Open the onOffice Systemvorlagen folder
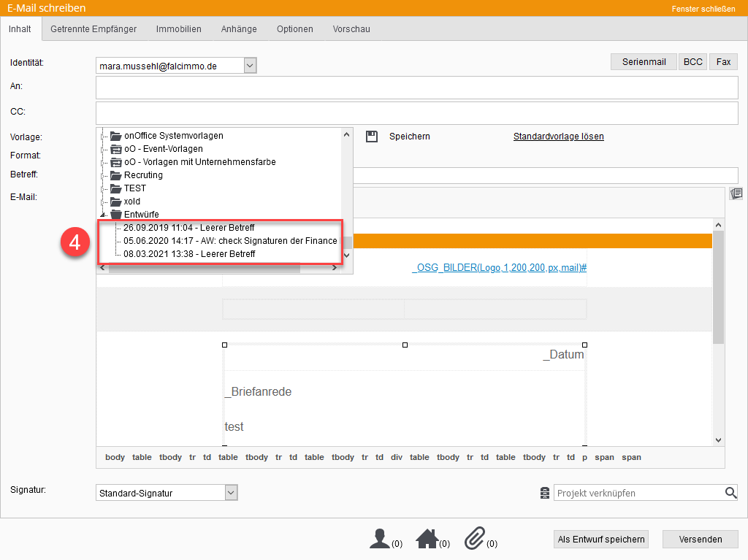The image size is (748, 560). pyautogui.click(x=174, y=136)
